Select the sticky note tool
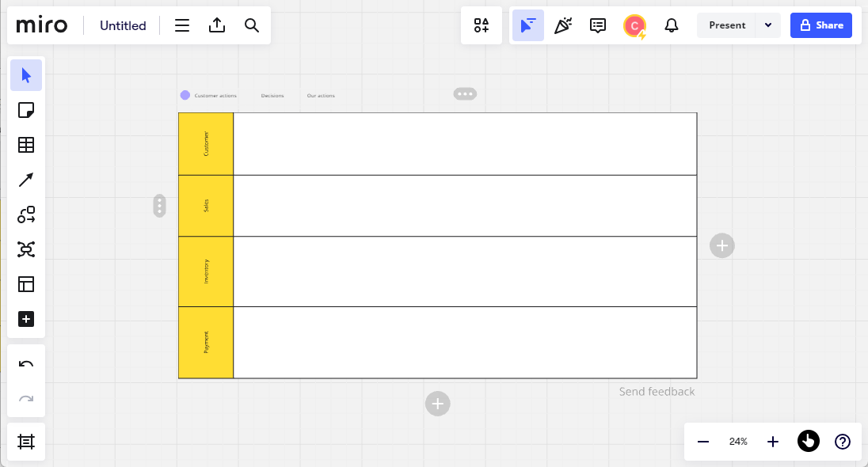 26,110
